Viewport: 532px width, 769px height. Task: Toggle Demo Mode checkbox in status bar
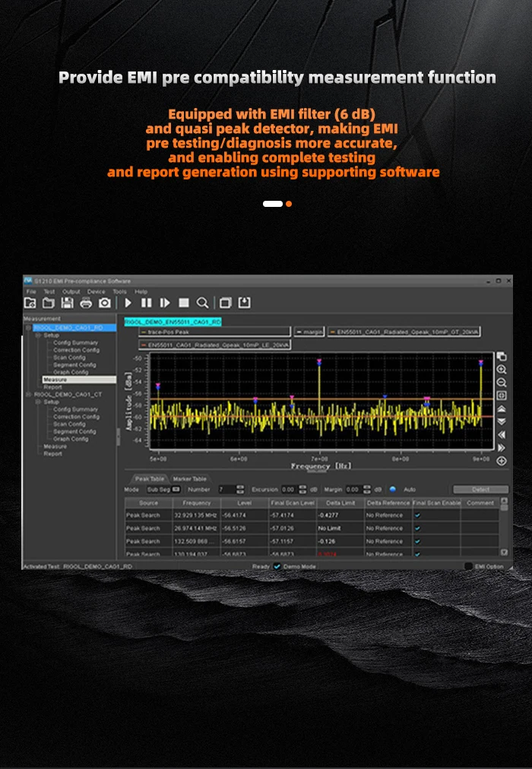[x=277, y=567]
